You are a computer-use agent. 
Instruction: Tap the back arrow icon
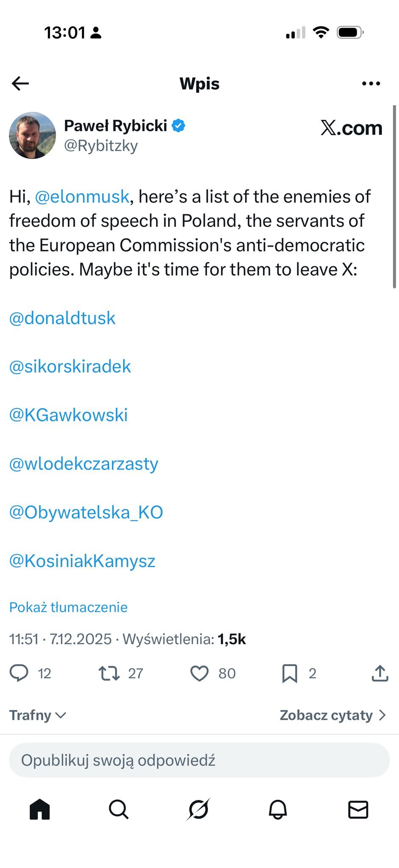[20, 83]
